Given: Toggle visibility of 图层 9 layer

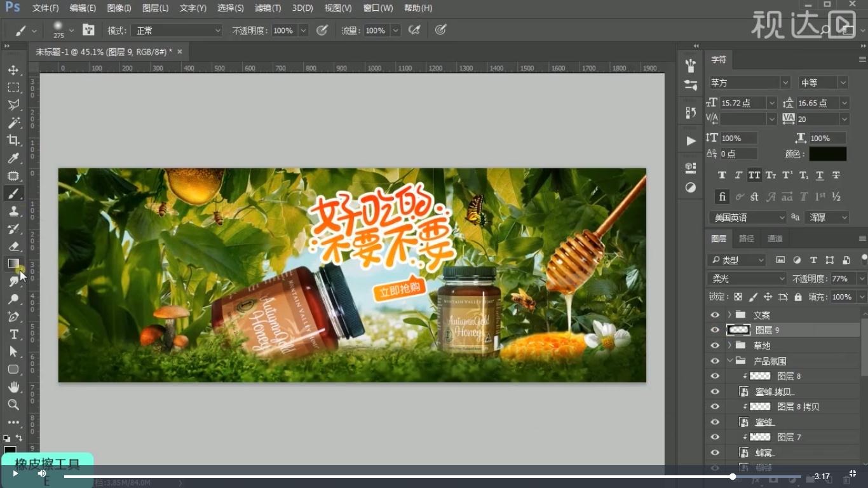Looking at the screenshot, I should pyautogui.click(x=715, y=330).
